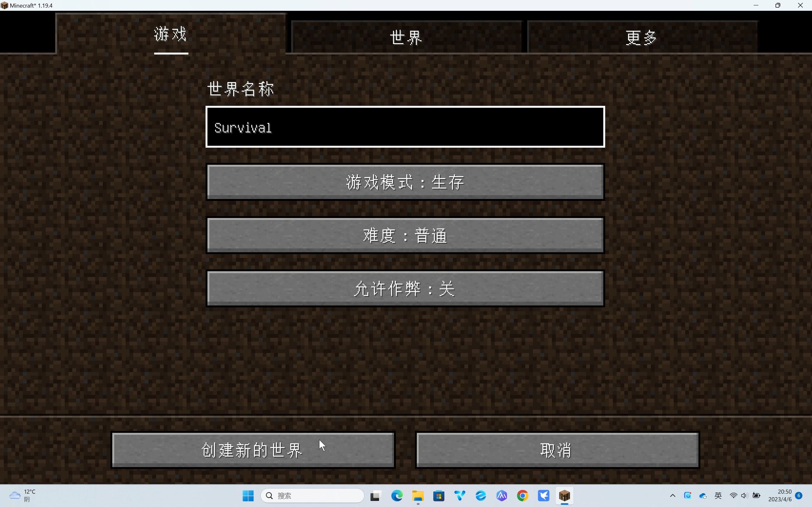The height and width of the screenshot is (507, 812).
Task: Open Google Chrome from taskbar
Action: (522, 496)
